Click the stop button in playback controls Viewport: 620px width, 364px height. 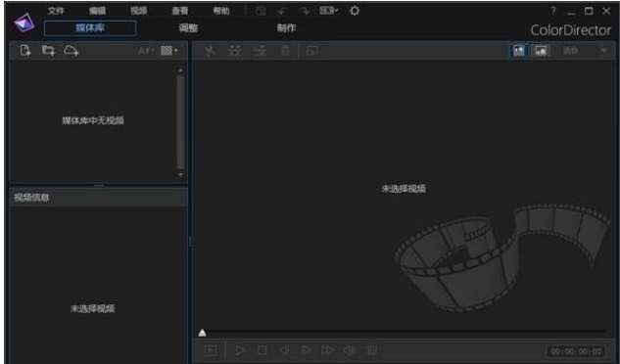pyautogui.click(x=262, y=350)
